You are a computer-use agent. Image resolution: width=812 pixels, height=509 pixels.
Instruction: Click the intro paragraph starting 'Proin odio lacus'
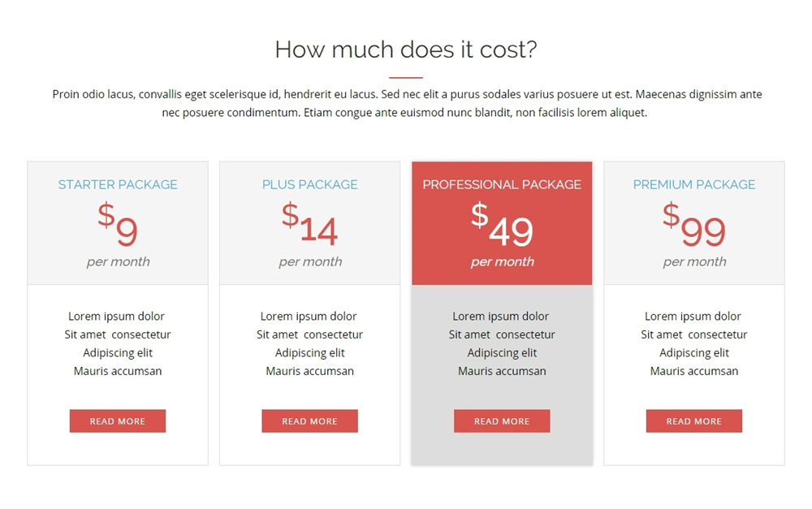click(406, 104)
